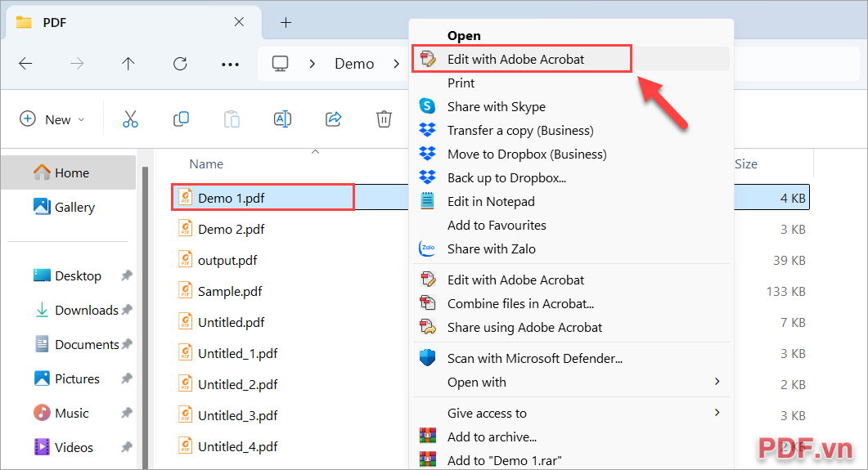868x470 pixels.
Task: Sort by the Size column header
Action: (x=745, y=163)
